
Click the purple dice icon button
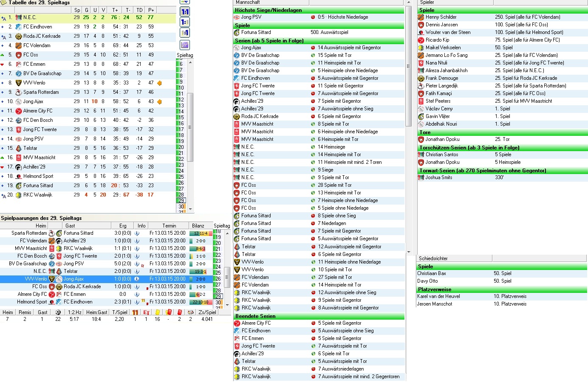[185, 45]
